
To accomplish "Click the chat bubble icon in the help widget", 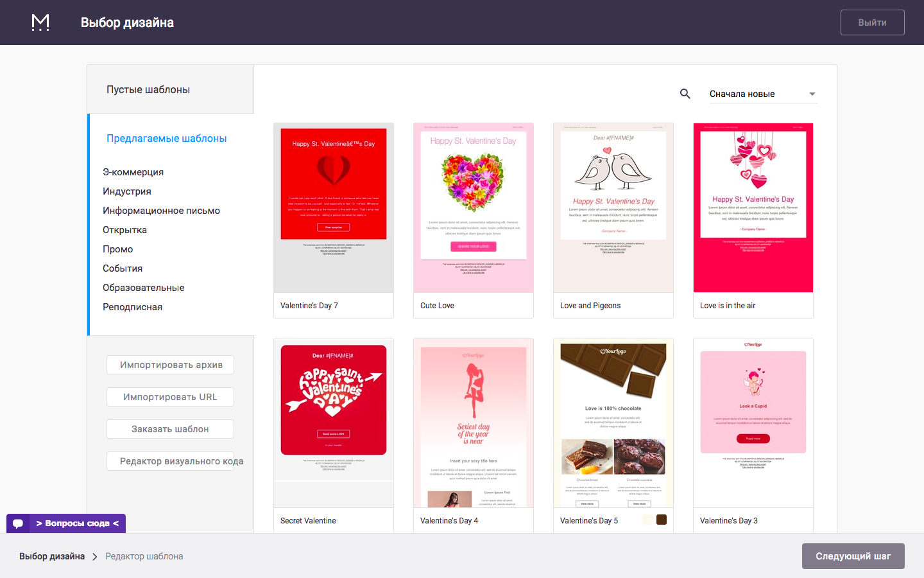I will (x=18, y=523).
